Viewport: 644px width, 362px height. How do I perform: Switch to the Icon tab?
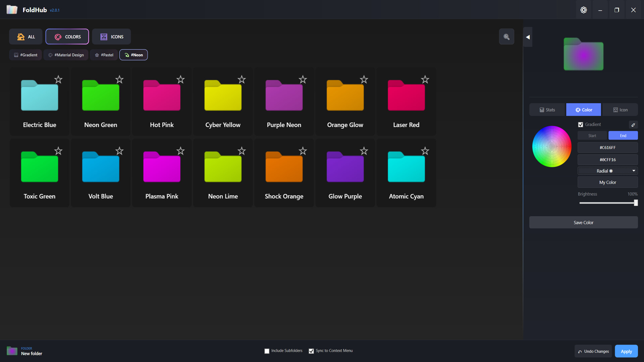(x=620, y=110)
